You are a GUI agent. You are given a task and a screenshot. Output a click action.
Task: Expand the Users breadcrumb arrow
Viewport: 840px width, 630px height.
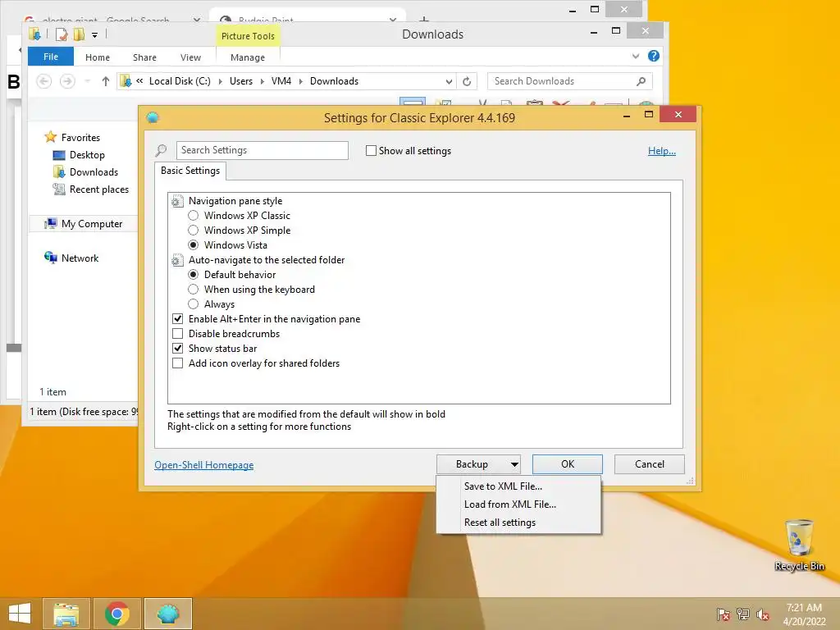262,81
